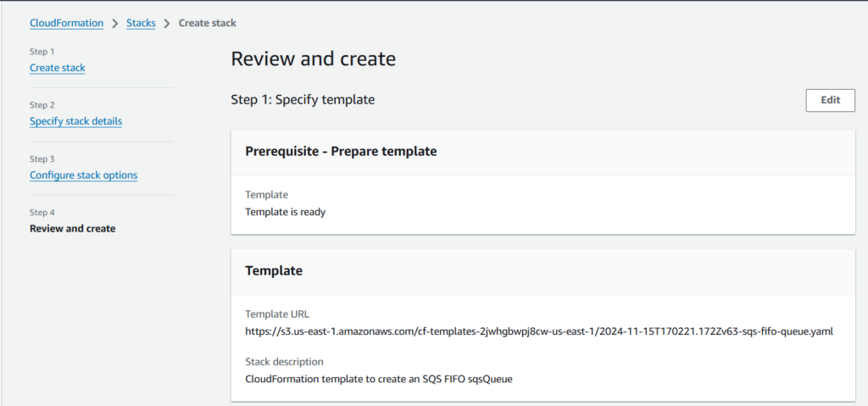Click the S3 template URL text
868x406 pixels.
click(538, 331)
